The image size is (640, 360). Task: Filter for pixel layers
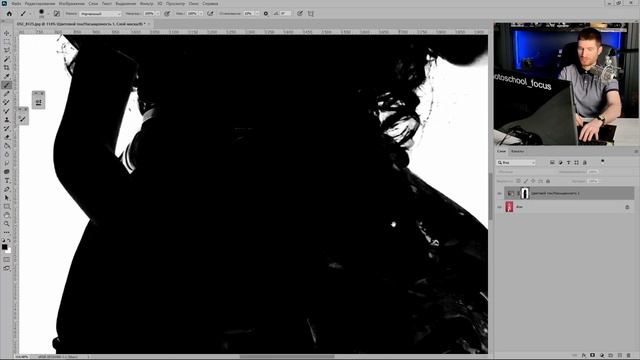pos(552,162)
